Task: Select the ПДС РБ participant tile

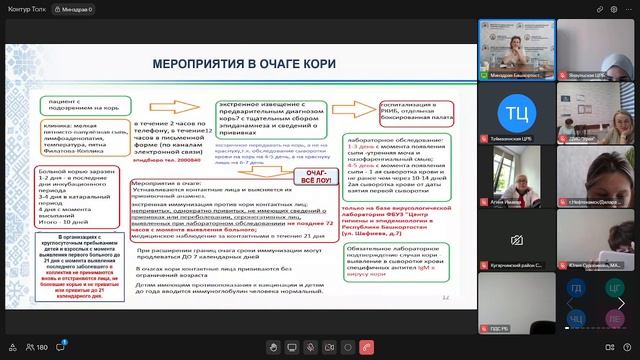Action: click(517, 303)
